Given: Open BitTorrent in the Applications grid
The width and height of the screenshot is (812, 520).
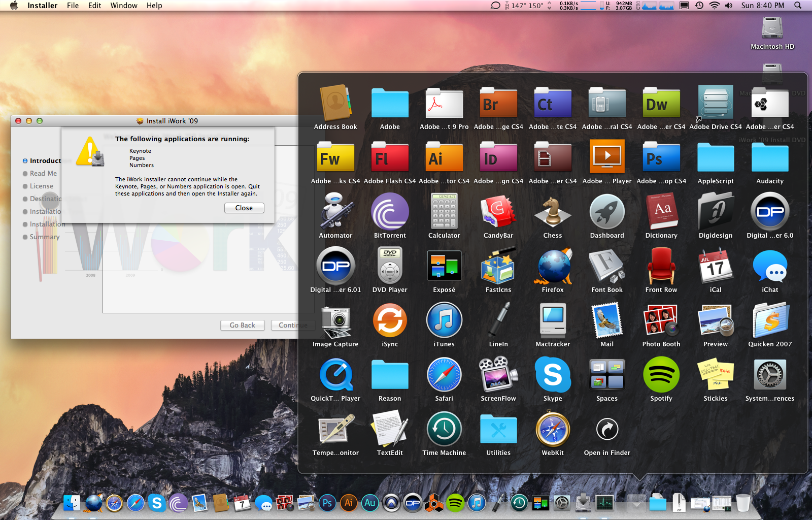Looking at the screenshot, I should click(x=390, y=212).
